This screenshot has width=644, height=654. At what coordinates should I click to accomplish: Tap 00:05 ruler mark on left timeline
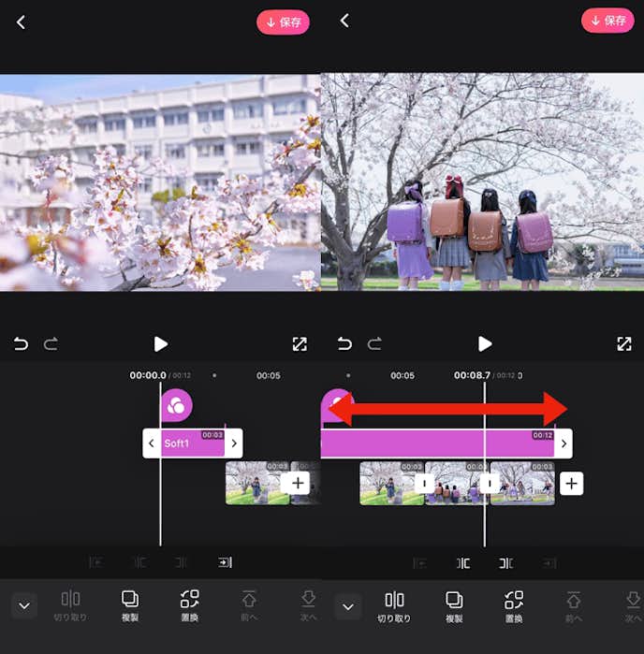pyautogui.click(x=269, y=375)
